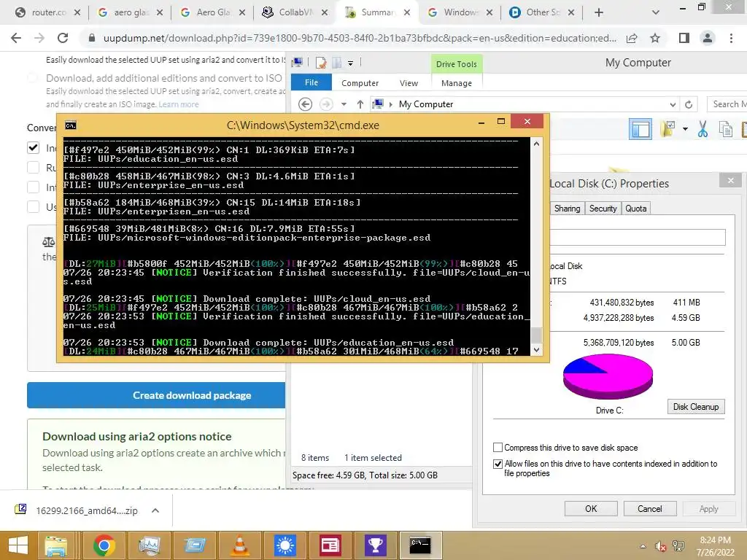The width and height of the screenshot is (747, 560).
Task: Check the second conversion option starting with Ru
Action: (x=33, y=168)
